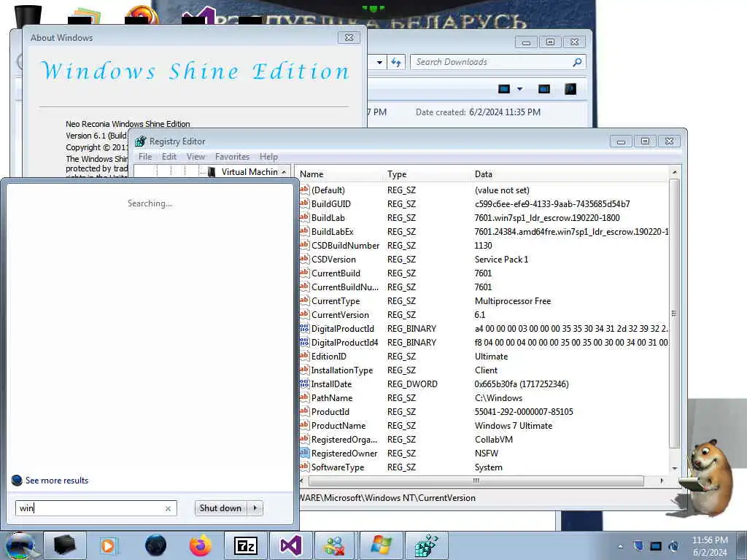
Task: Open the File menu in Registry Editor
Action: coord(145,157)
